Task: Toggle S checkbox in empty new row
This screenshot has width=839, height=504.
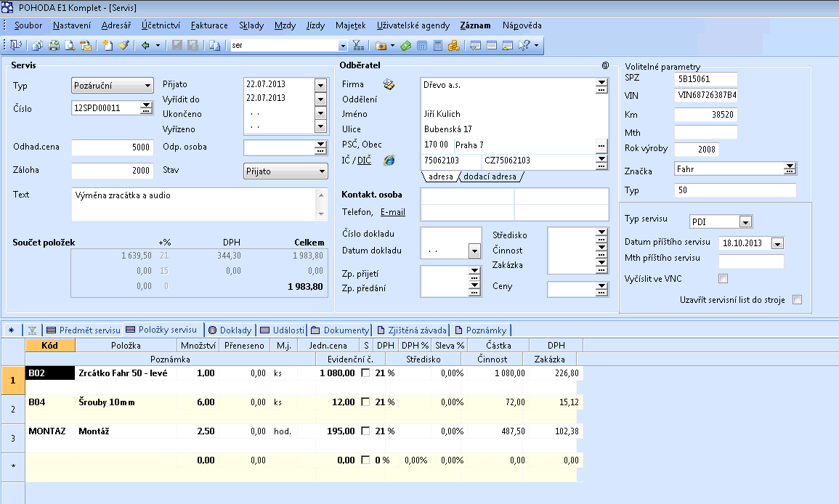Action: (365, 460)
